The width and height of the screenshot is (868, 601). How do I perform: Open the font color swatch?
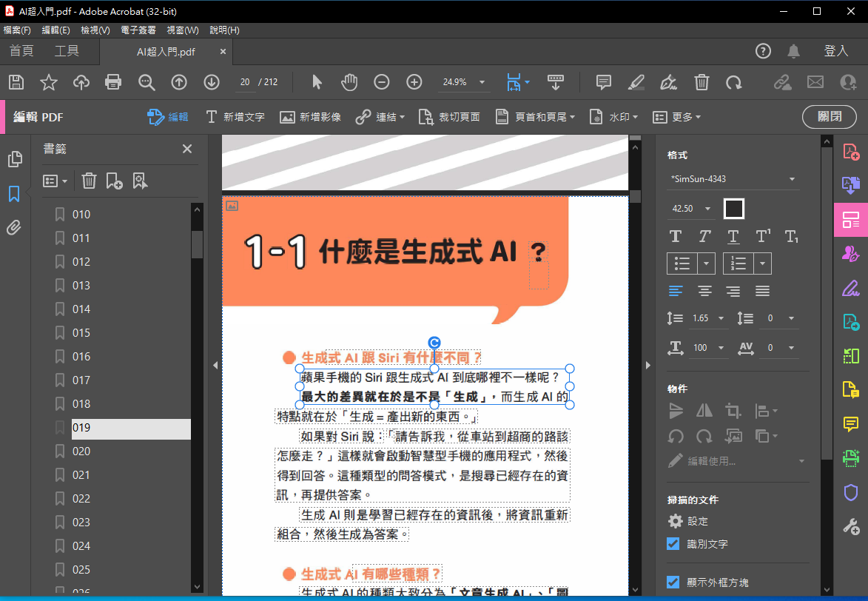[x=733, y=209]
